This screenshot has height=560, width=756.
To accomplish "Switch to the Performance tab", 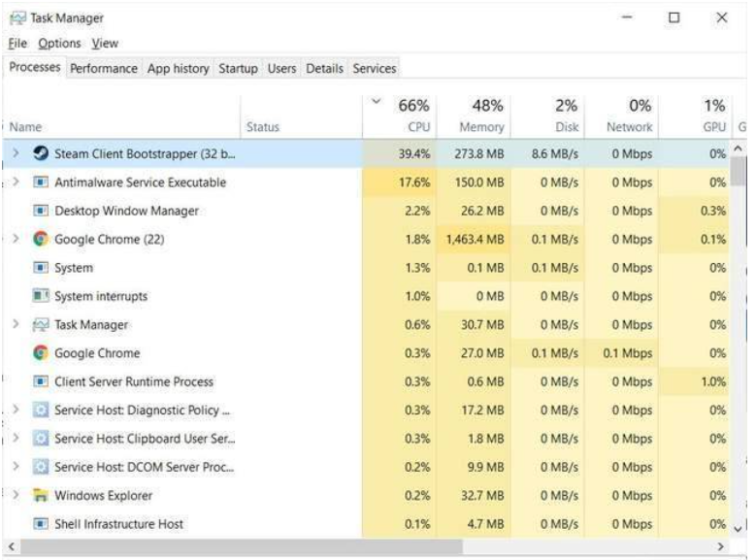I will [x=104, y=69].
